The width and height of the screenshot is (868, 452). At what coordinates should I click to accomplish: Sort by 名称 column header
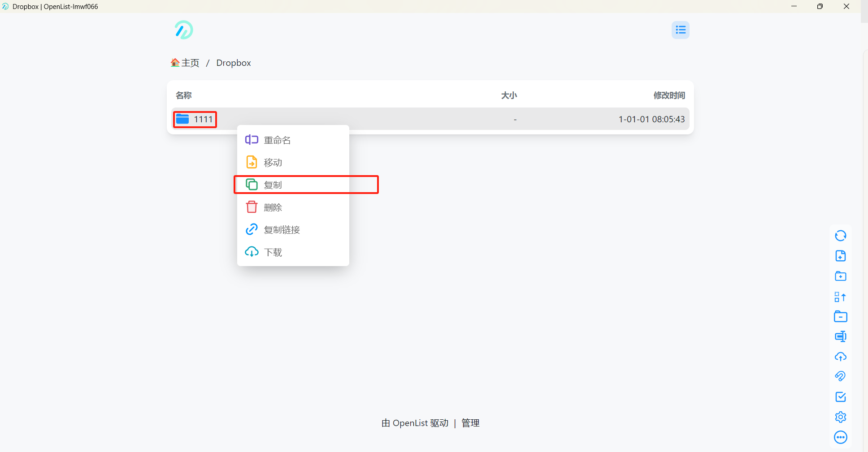click(184, 95)
